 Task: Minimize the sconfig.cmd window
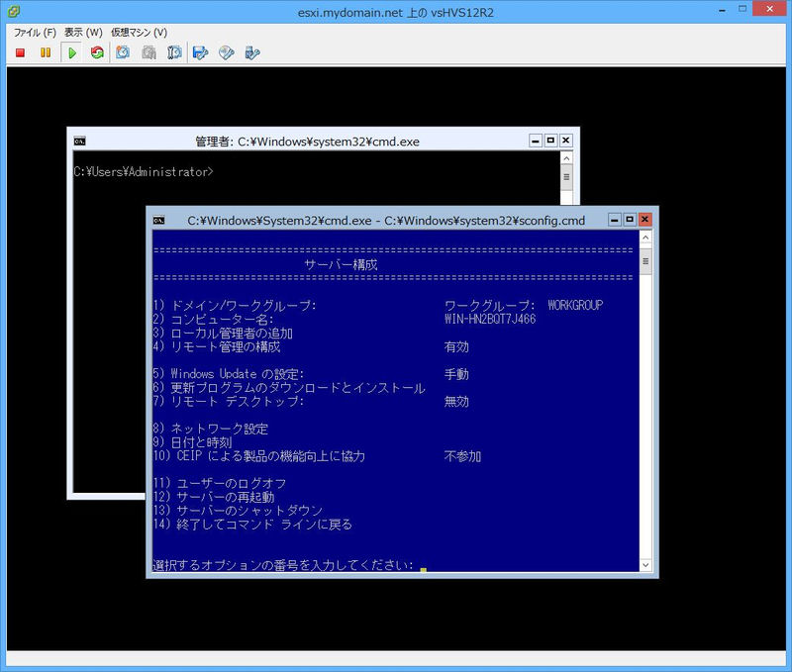click(614, 220)
